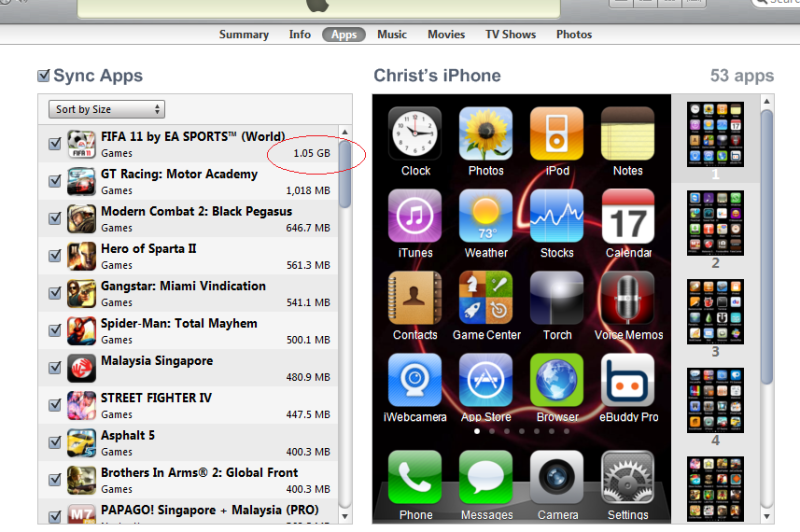Select home screen page 3 thumbnail
Screen dimensions: 800x532
tap(715, 311)
